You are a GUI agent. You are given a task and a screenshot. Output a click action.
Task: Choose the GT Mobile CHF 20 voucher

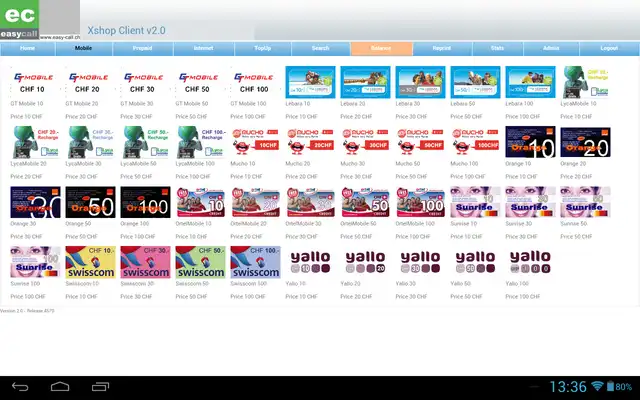point(90,82)
